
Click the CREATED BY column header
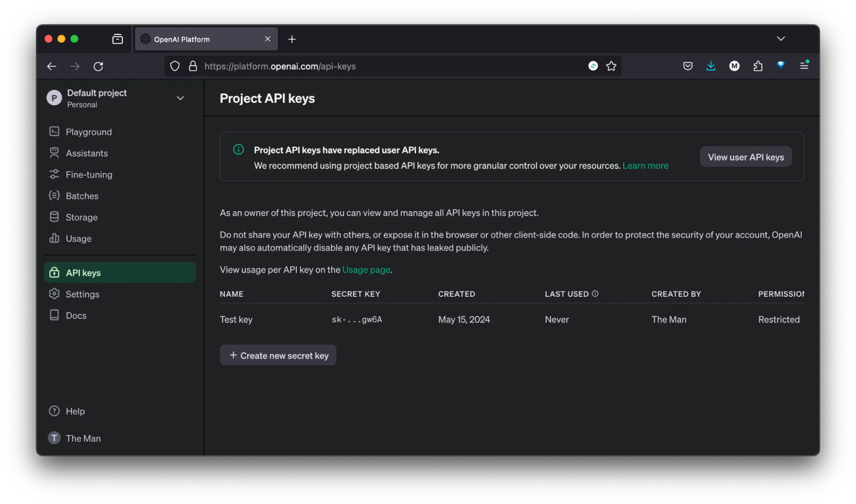tap(676, 294)
